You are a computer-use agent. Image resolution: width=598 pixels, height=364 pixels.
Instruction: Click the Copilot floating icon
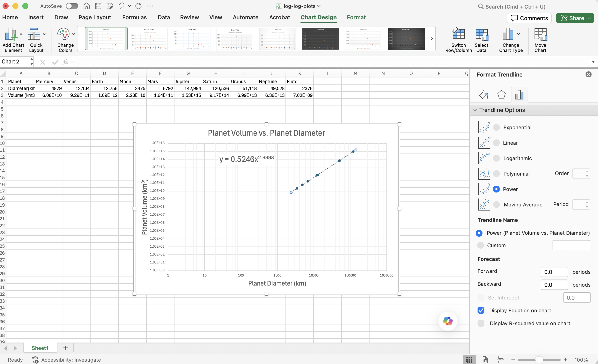coord(448,321)
